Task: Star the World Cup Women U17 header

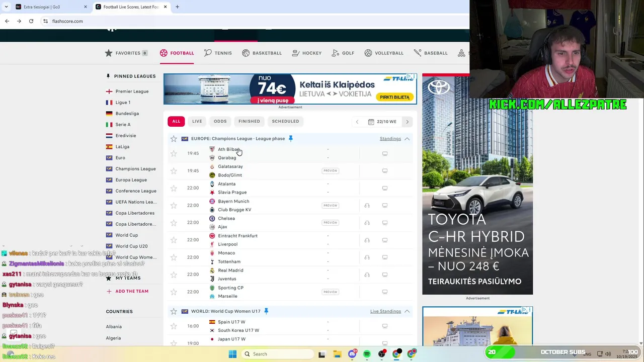Action: 174,311
